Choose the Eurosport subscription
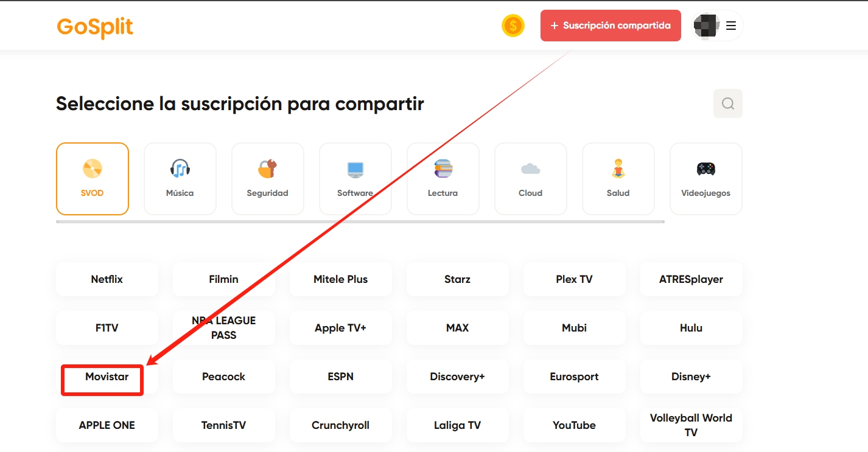Screen dimensions: 868x452 pos(575,377)
